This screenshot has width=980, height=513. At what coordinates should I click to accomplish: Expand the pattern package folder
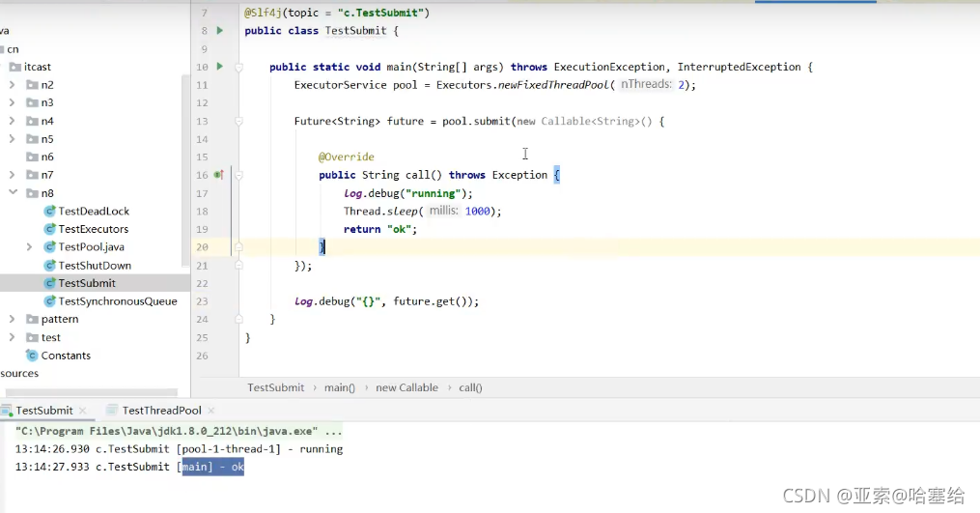pyautogui.click(x=12, y=319)
